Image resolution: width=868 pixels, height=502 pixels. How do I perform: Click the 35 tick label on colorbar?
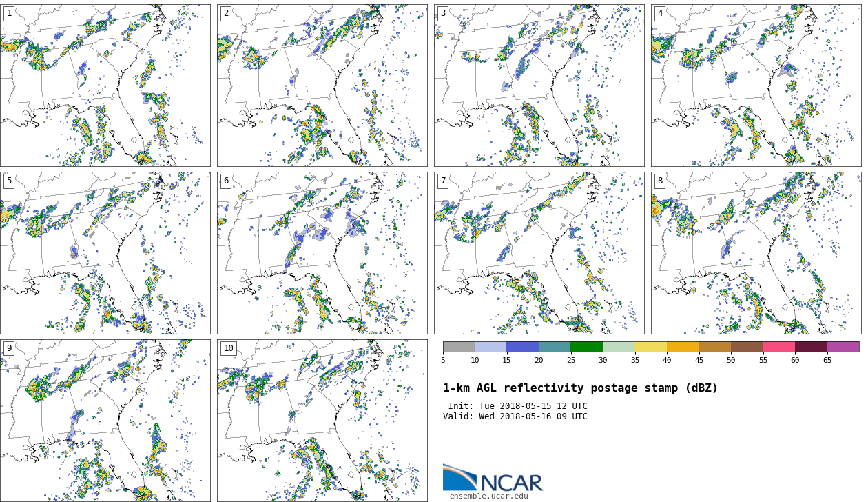click(634, 360)
